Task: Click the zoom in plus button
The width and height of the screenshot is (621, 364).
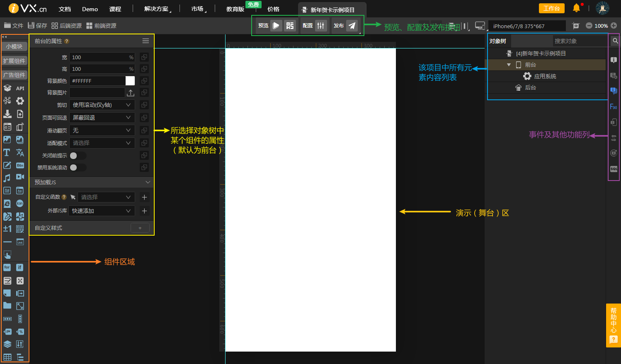Action: (x=614, y=26)
